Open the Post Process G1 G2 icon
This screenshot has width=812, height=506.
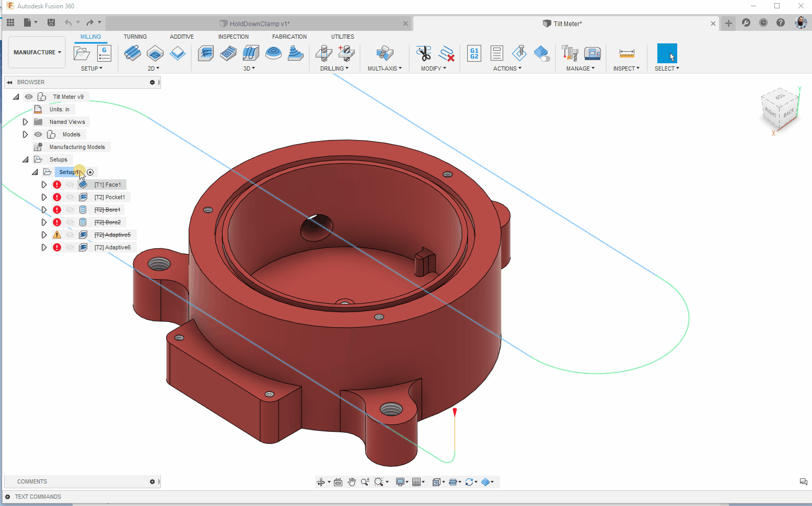[x=474, y=53]
